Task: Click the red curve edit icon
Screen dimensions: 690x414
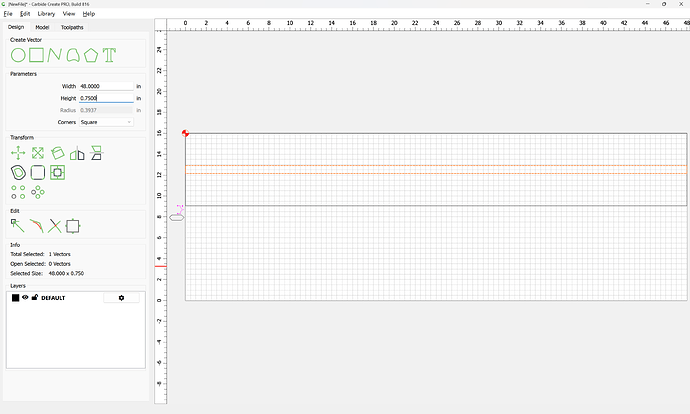Action: click(37, 226)
